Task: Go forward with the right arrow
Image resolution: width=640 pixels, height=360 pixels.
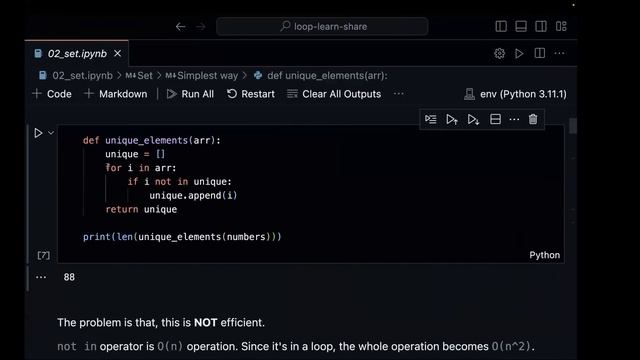Action: 200,27
